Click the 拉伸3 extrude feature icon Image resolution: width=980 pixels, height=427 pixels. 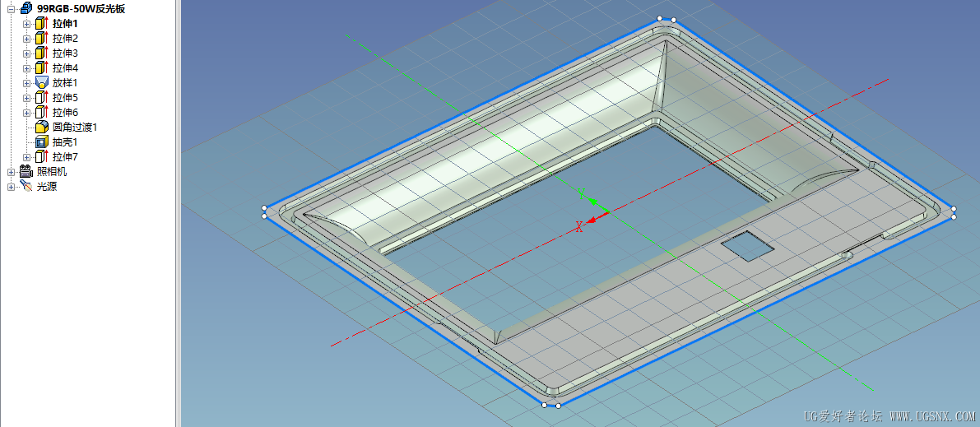(x=42, y=53)
